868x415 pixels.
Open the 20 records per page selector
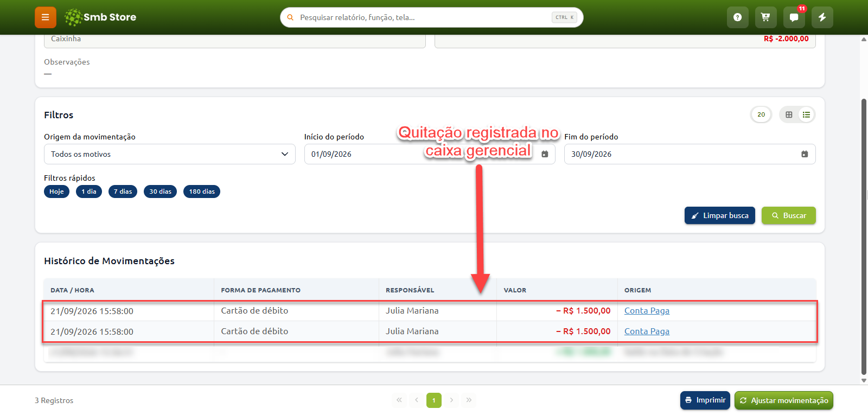click(761, 114)
